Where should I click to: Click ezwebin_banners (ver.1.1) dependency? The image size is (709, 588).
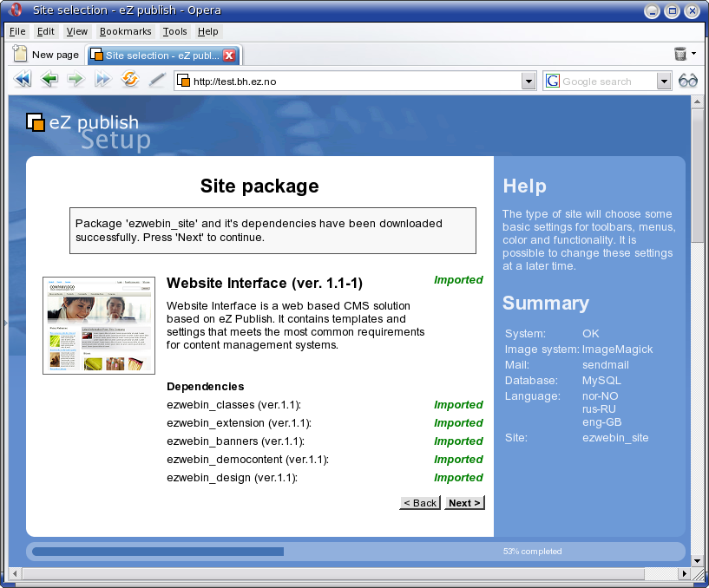coord(235,441)
